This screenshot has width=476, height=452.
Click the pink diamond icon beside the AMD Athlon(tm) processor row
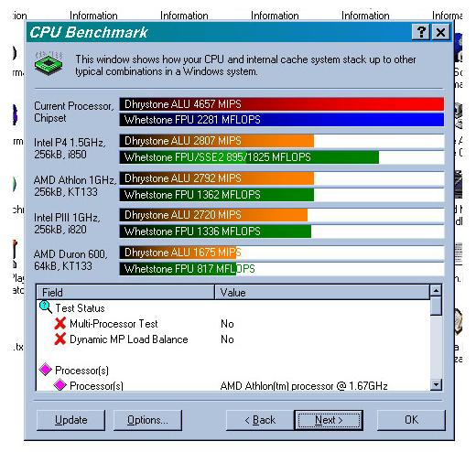59,385
